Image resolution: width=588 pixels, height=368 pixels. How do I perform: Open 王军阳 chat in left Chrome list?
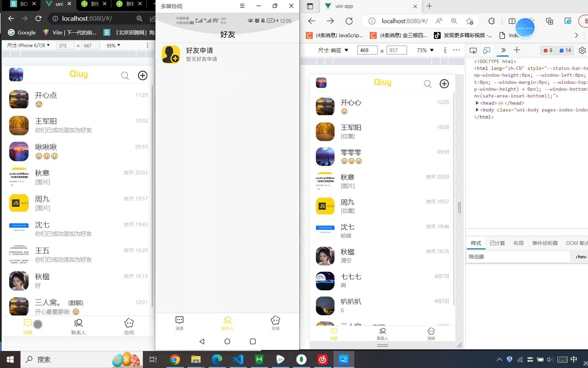coord(78,125)
